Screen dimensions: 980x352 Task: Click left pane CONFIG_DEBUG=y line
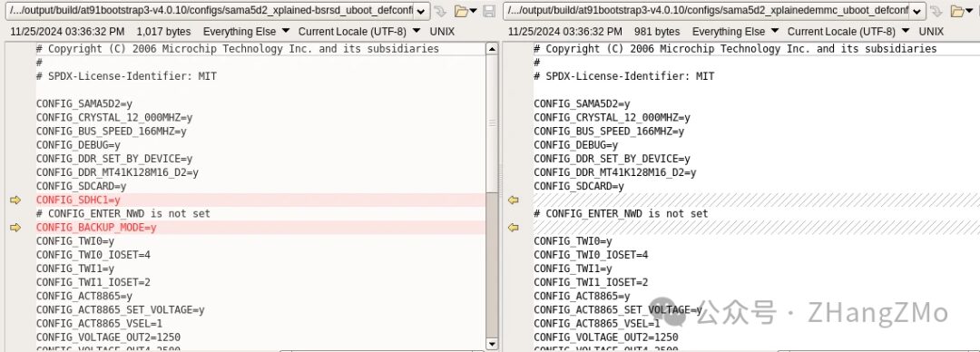(78, 145)
